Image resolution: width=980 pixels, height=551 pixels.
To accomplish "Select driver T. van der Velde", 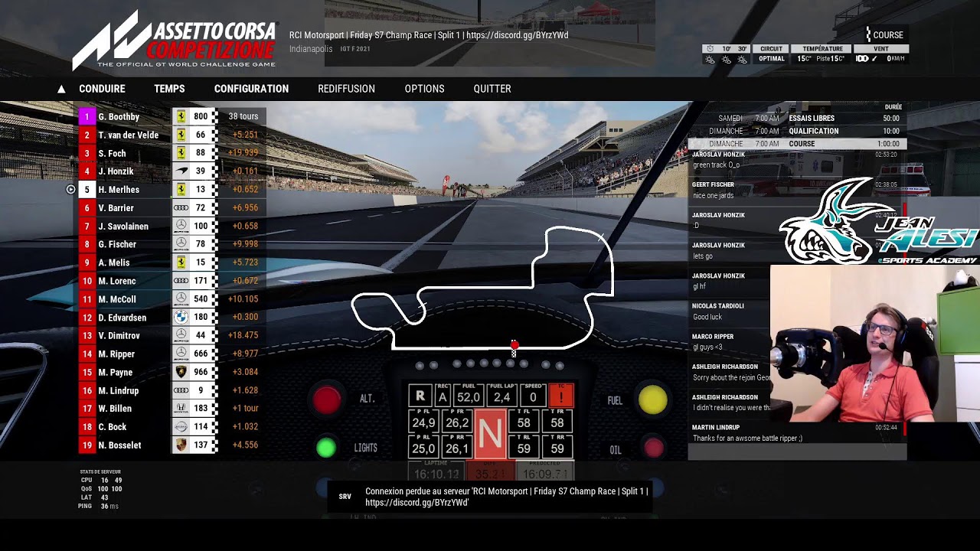I will [128, 135].
